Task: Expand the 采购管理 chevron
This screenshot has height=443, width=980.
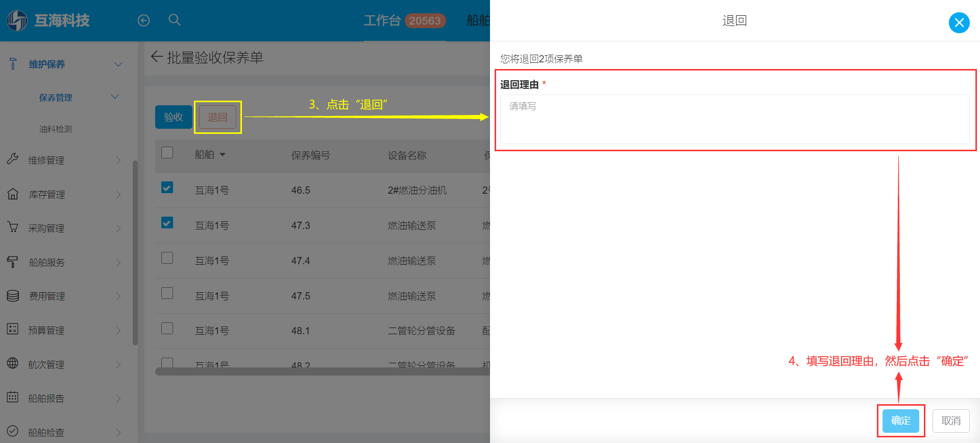Action: (x=118, y=228)
